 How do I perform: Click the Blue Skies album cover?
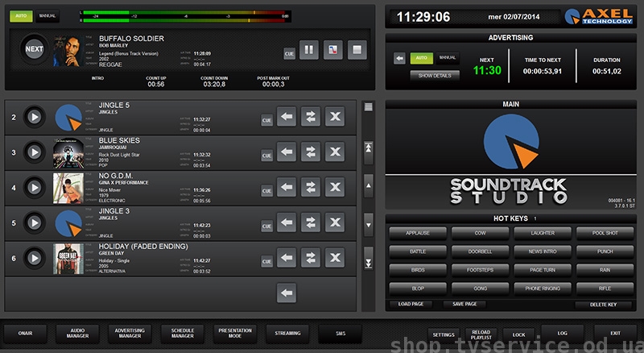[x=68, y=153]
